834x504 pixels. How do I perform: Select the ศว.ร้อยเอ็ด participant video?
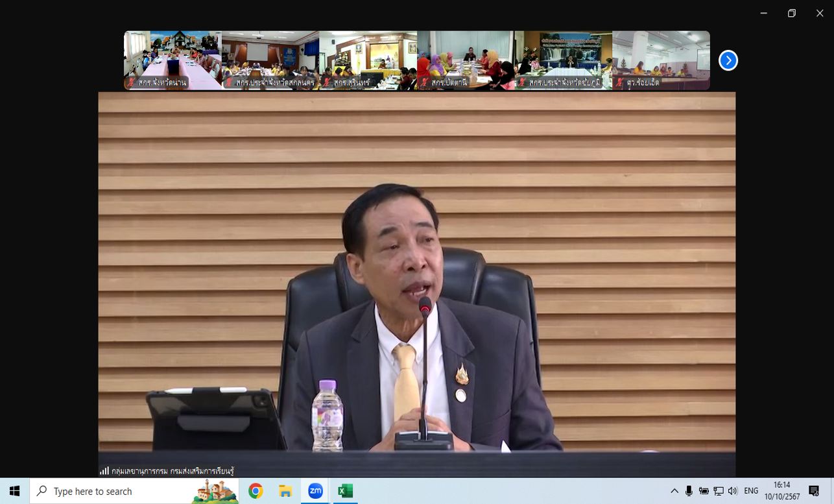click(x=661, y=60)
